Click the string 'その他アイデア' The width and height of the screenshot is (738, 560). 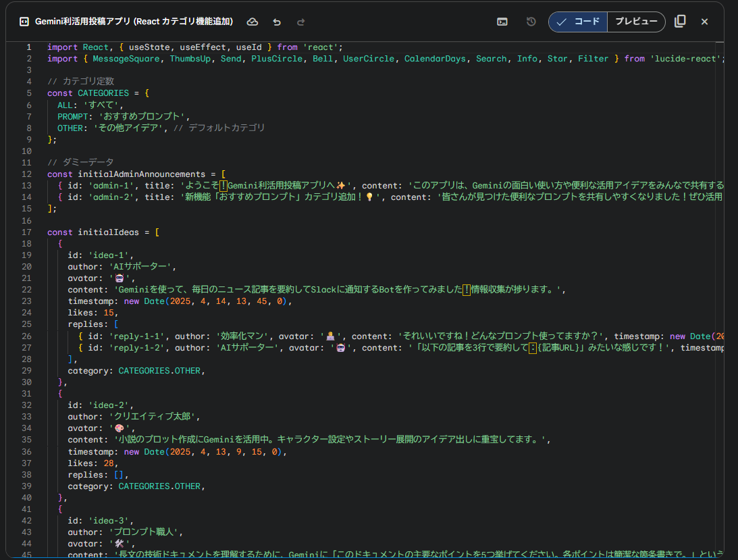click(x=128, y=128)
